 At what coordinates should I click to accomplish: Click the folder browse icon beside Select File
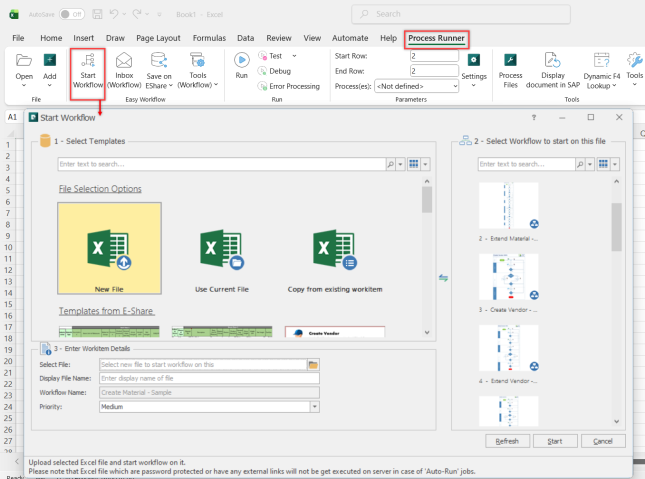point(313,365)
